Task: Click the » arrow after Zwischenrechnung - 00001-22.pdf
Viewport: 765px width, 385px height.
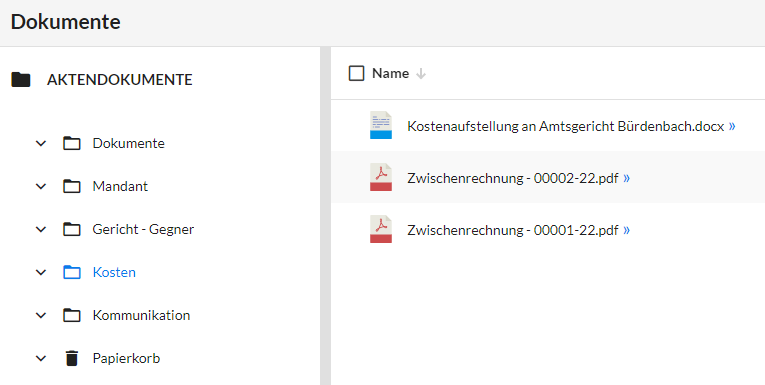Action: click(626, 230)
